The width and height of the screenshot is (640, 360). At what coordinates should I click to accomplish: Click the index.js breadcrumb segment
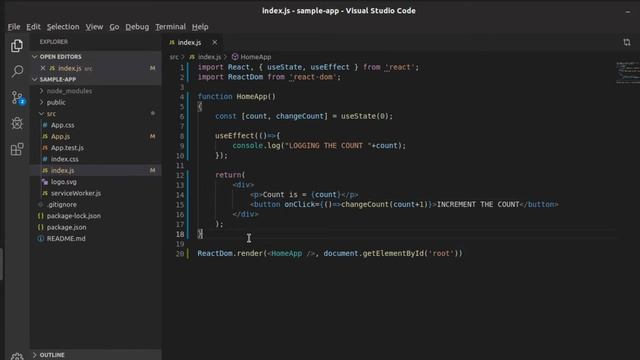coord(205,57)
